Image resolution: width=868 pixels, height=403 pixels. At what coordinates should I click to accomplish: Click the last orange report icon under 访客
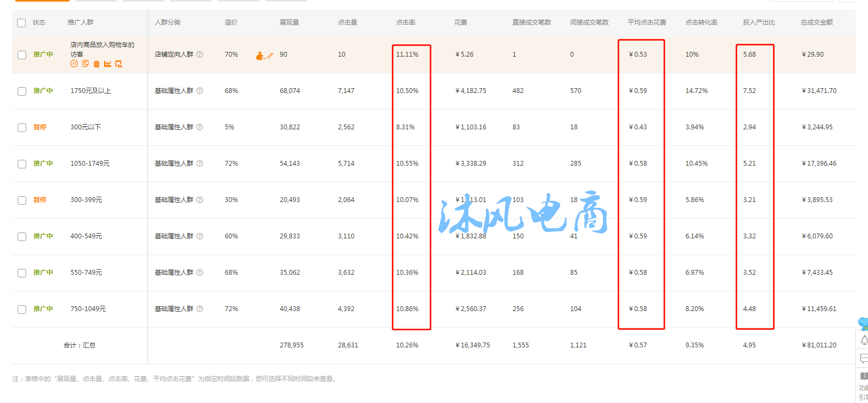point(119,64)
